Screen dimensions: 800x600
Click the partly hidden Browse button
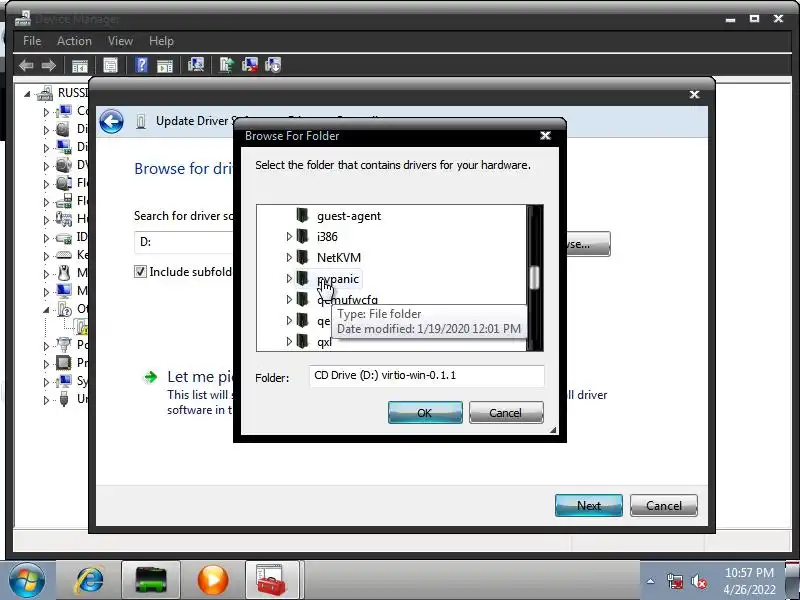click(588, 244)
